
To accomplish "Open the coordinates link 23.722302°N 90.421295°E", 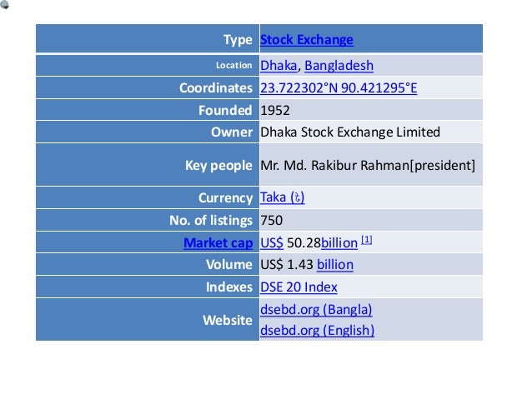I will point(339,87).
